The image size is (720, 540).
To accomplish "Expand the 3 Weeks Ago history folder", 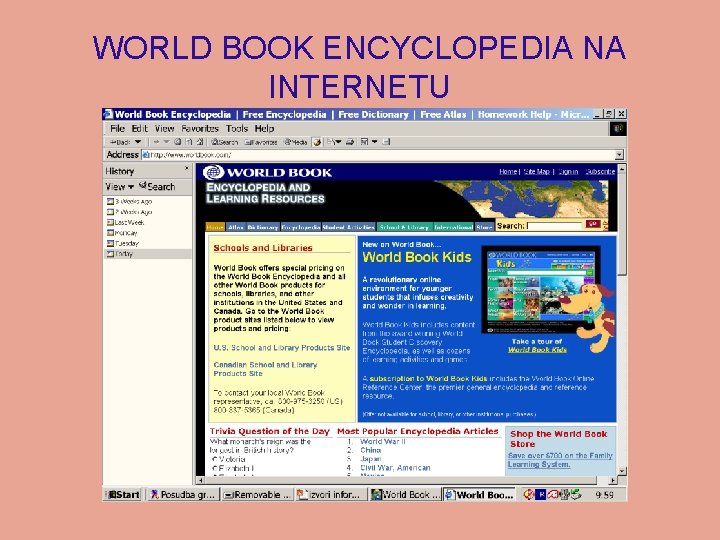I will 129,202.
